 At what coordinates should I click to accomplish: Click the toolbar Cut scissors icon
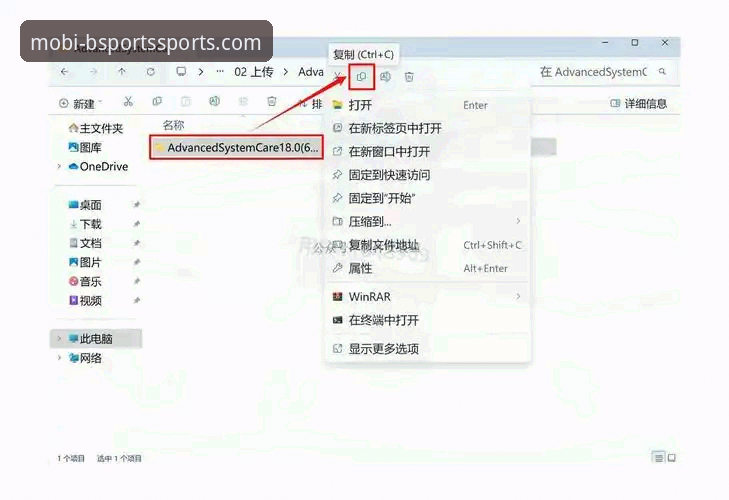(x=128, y=101)
